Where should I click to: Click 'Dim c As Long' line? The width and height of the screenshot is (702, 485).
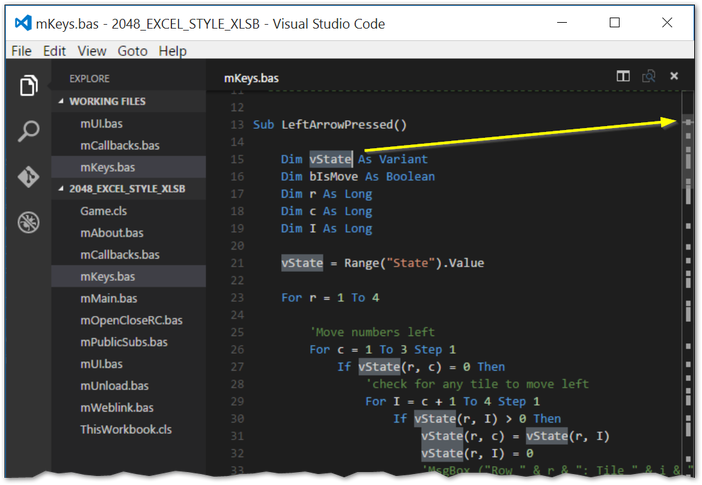pyautogui.click(x=326, y=211)
